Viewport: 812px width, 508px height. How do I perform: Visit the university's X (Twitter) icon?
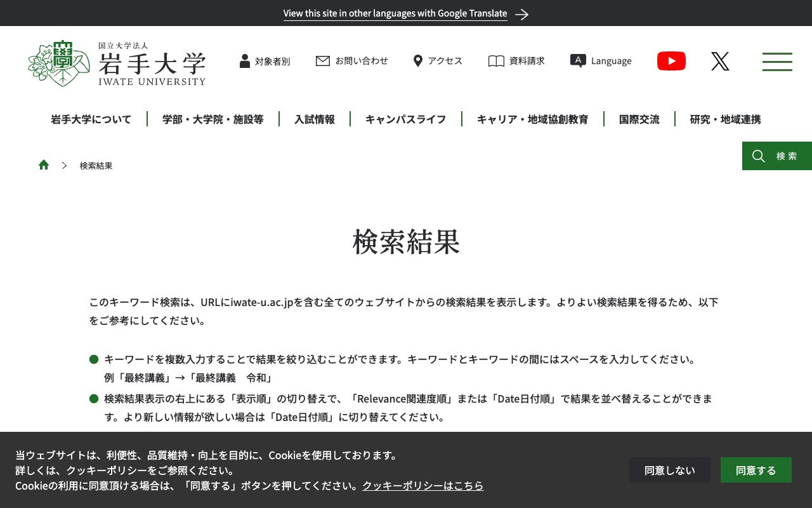(x=720, y=61)
